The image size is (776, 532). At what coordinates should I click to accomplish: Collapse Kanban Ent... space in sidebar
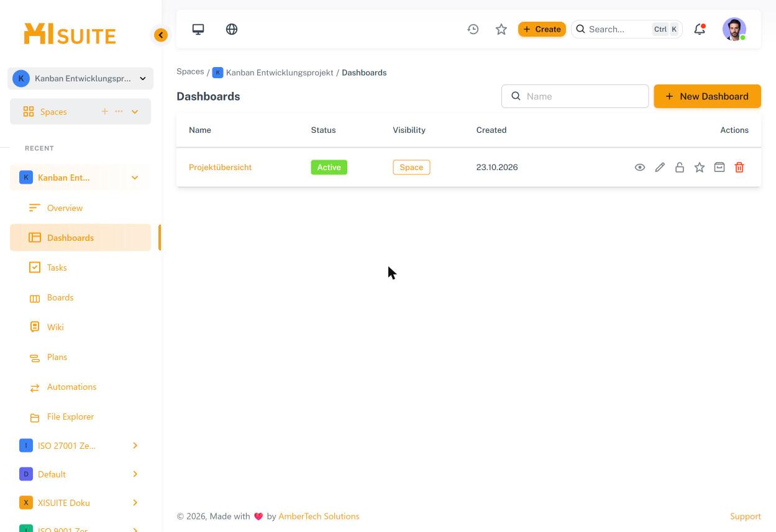tap(135, 178)
